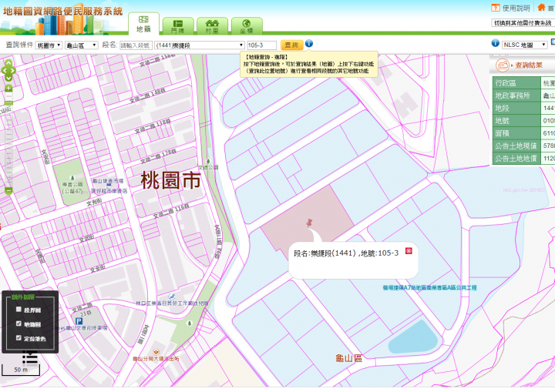Screen dimensions: 555x392
Task: Click the 公告土地地價 row label
Action: (516, 159)
